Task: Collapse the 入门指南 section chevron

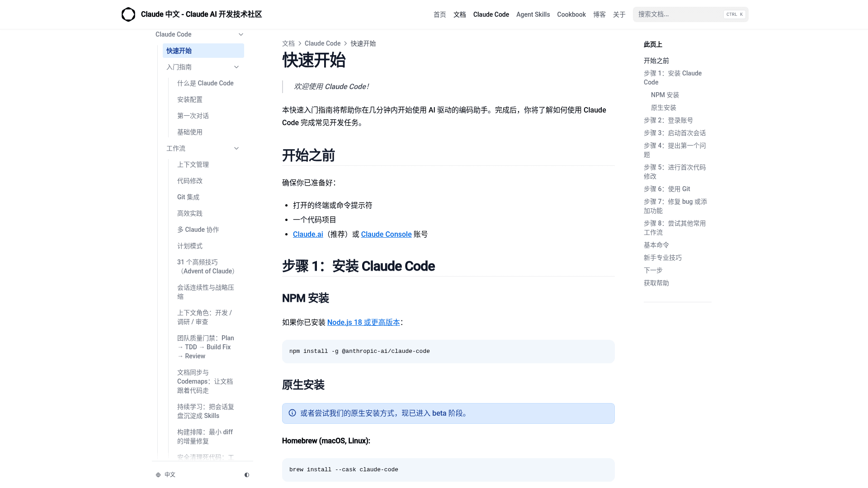Action: pyautogui.click(x=236, y=67)
